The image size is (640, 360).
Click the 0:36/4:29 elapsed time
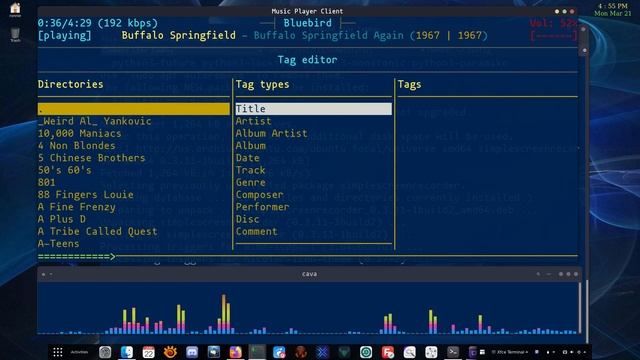[x=64, y=23]
